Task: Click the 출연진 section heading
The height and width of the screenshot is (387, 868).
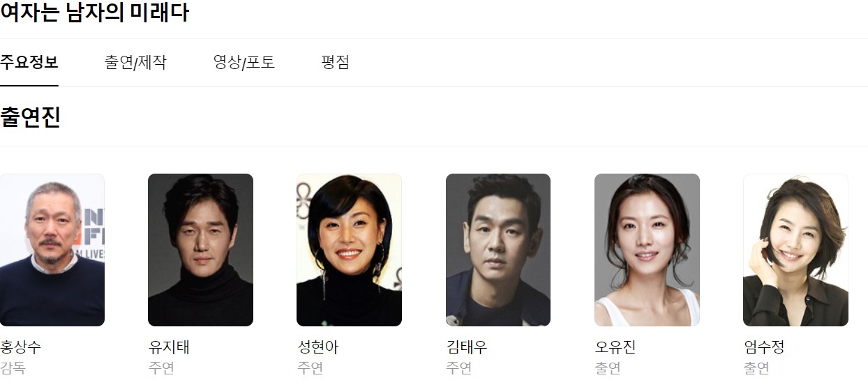Action: [x=30, y=117]
